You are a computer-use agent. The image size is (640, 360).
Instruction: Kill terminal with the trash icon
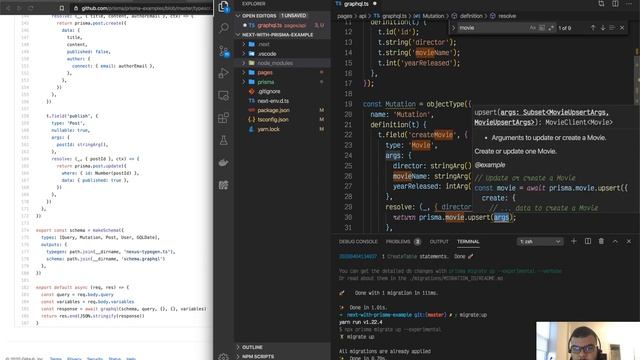(x=601, y=241)
